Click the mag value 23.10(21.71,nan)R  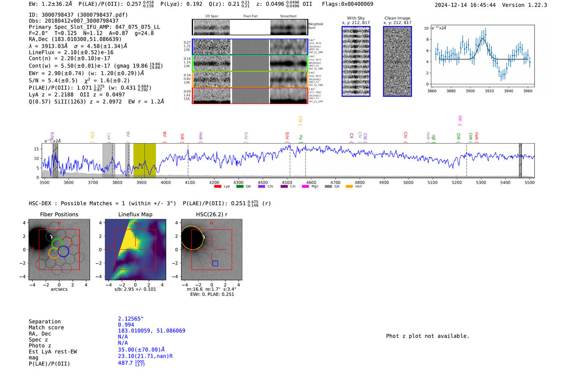(x=145, y=356)
